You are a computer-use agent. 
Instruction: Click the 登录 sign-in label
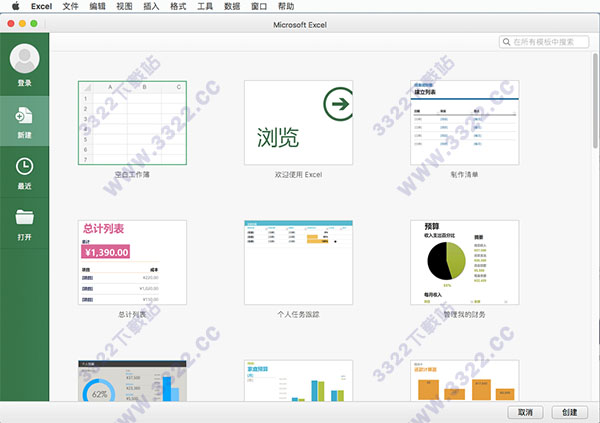pyautogui.click(x=24, y=83)
